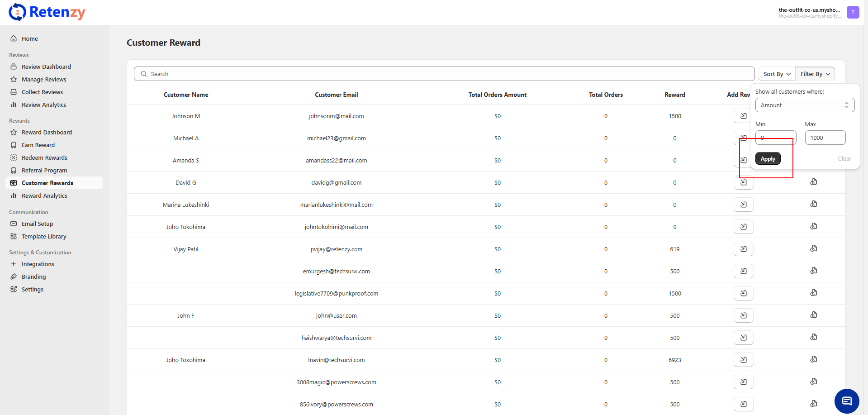Click the store account avatar
Image resolution: width=868 pixels, height=415 pixels.
click(853, 12)
